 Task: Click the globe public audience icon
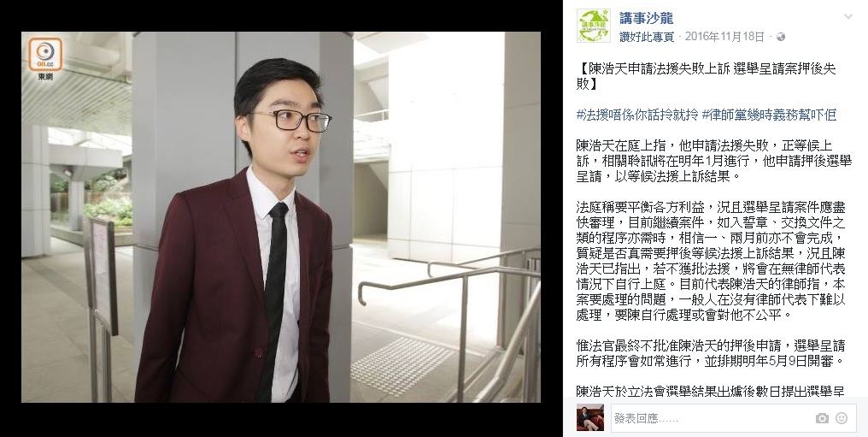(781, 37)
